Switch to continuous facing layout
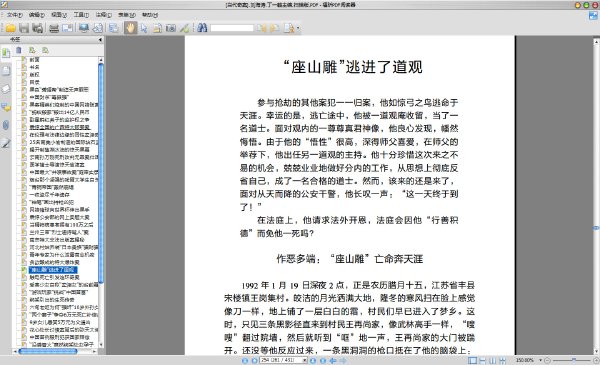The image size is (600, 365). [502, 360]
